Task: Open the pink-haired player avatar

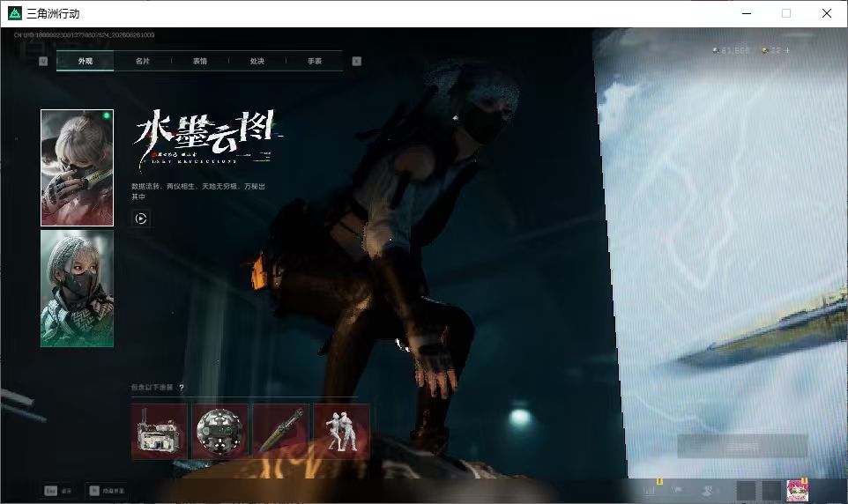Action: click(x=797, y=490)
